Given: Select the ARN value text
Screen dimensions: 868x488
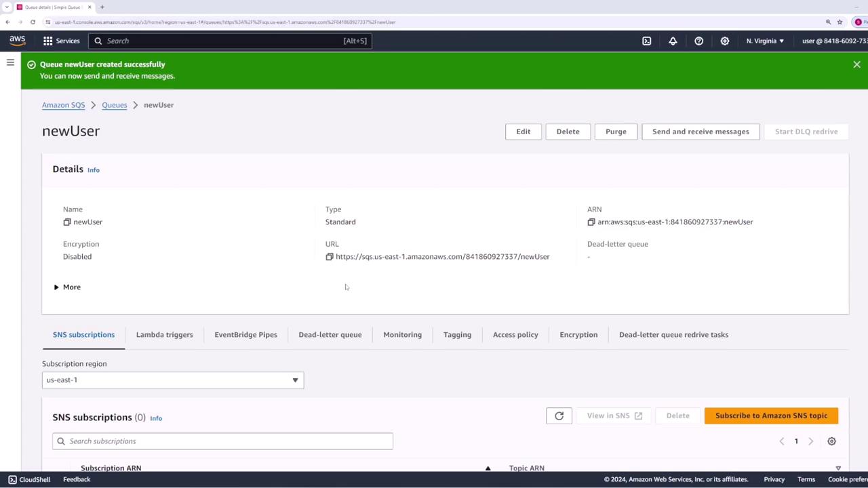Looking at the screenshot, I should point(675,222).
